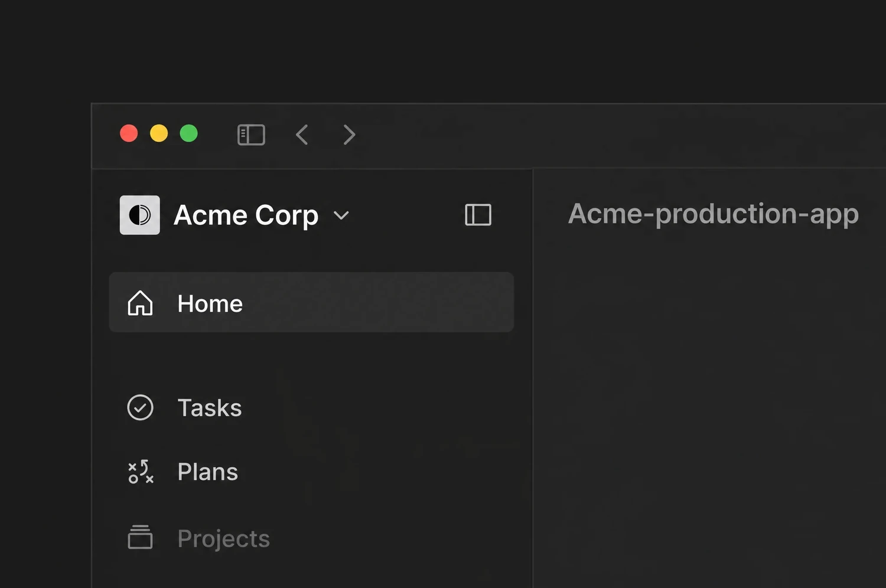Screen dimensions: 886x588
Task: Click the Acme Corp workspace logo icon
Action: pyautogui.click(x=140, y=215)
